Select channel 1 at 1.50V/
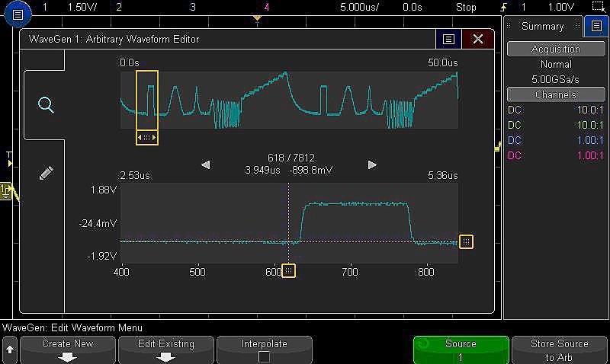 tap(69, 8)
